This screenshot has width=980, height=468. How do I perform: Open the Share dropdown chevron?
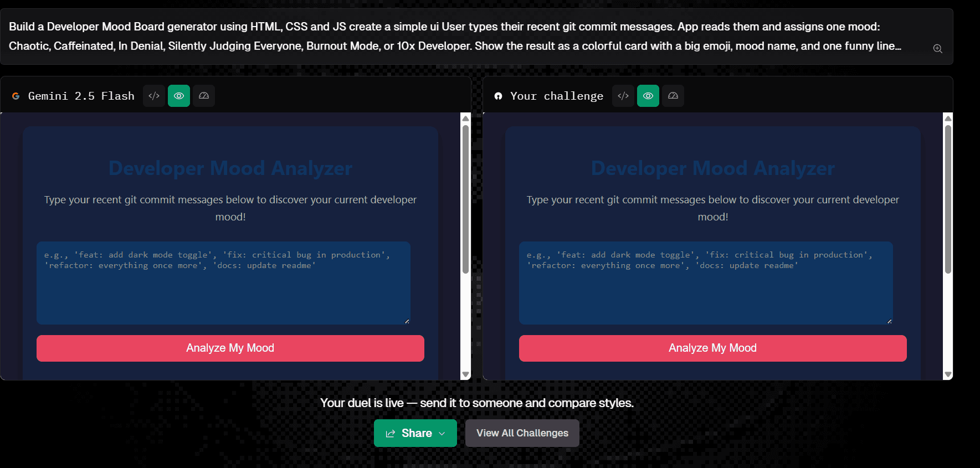tap(442, 434)
